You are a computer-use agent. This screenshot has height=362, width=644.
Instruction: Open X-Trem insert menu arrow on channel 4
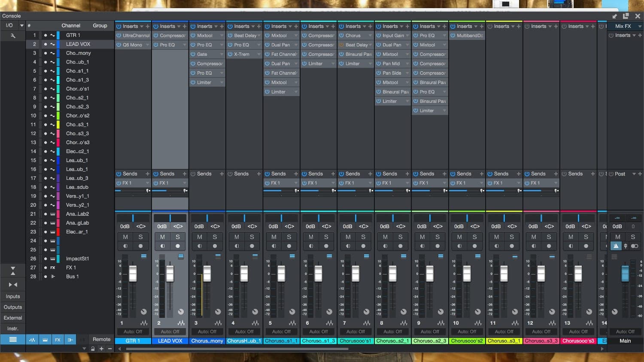(x=259, y=54)
